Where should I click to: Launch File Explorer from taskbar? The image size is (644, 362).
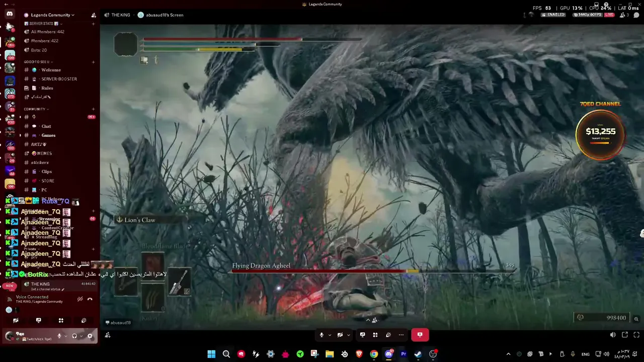pyautogui.click(x=330, y=354)
